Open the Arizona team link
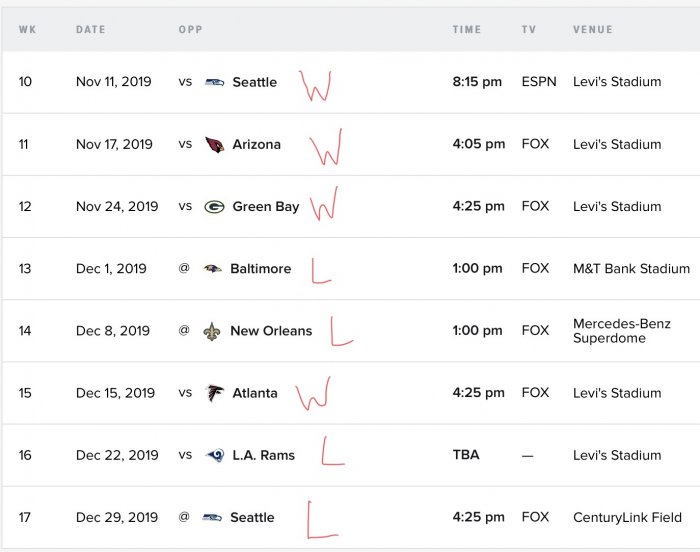This screenshot has width=700, height=552. 257,144
